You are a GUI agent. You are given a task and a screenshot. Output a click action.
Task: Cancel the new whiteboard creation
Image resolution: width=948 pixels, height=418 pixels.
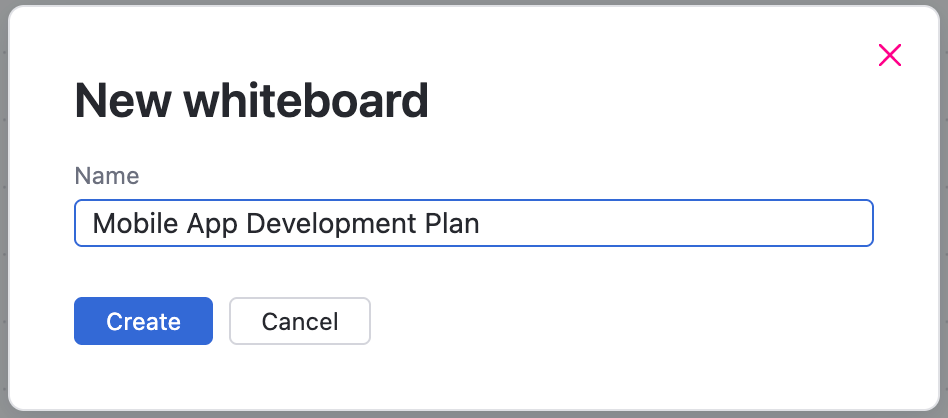pos(300,321)
